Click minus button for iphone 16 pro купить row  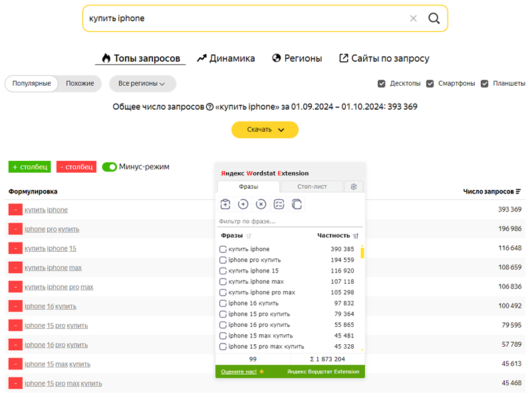click(x=15, y=345)
